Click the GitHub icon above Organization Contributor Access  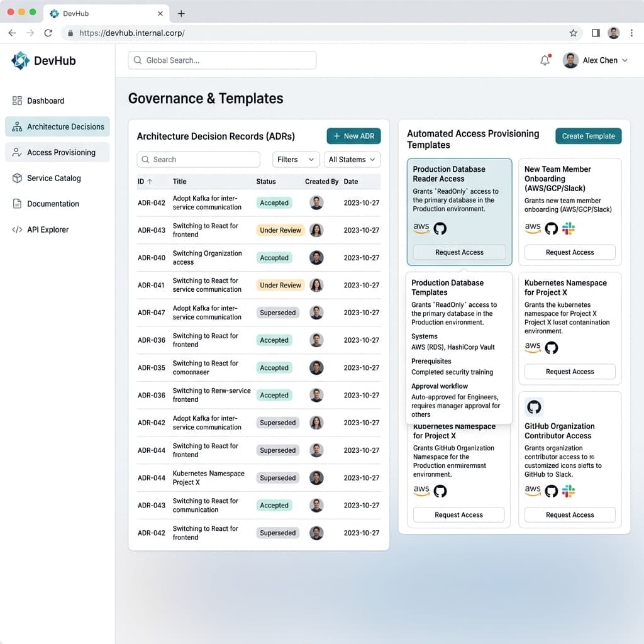click(x=534, y=407)
